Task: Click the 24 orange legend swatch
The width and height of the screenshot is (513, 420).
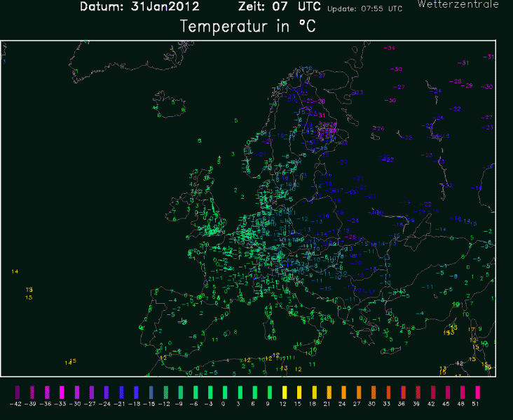Action: 345,391
